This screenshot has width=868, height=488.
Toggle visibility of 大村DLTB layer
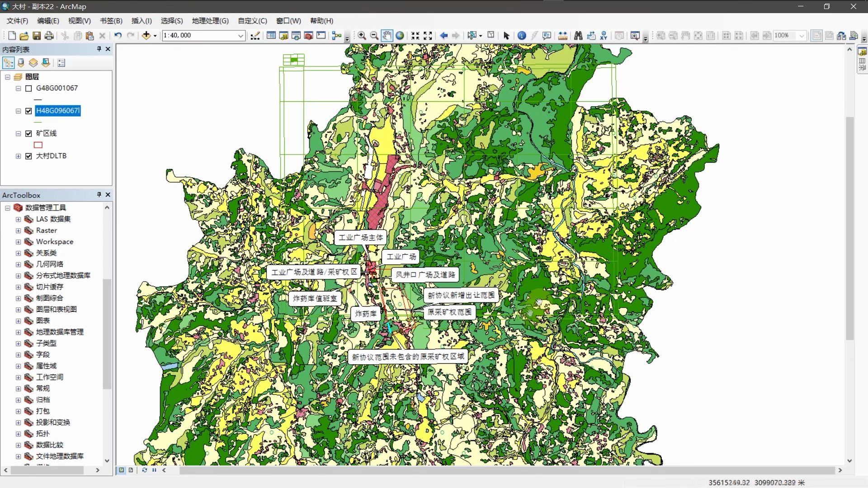point(28,155)
